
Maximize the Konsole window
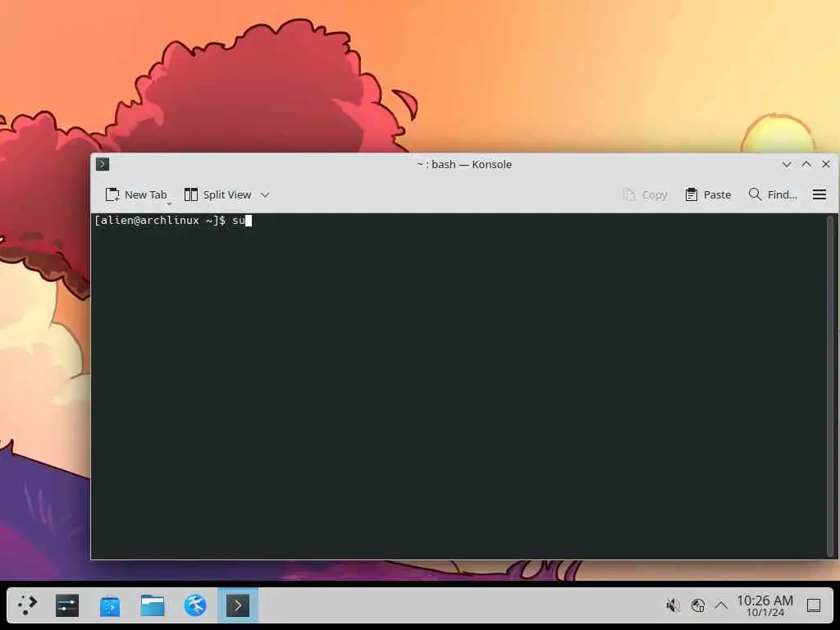pos(806,164)
